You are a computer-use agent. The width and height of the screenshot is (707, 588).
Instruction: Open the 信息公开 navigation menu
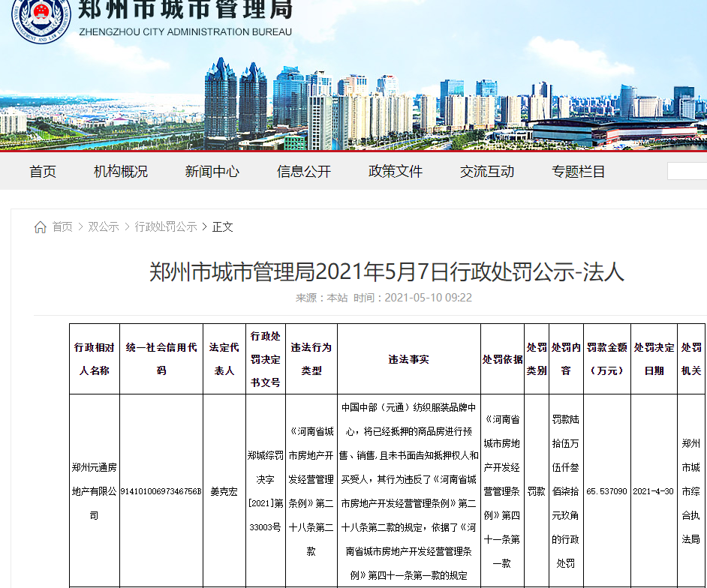click(x=303, y=171)
